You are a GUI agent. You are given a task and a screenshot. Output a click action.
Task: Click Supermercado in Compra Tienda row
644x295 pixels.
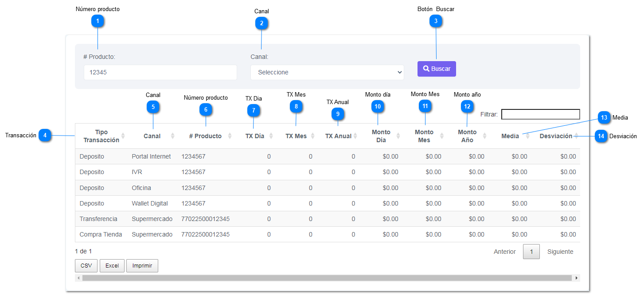coord(152,234)
